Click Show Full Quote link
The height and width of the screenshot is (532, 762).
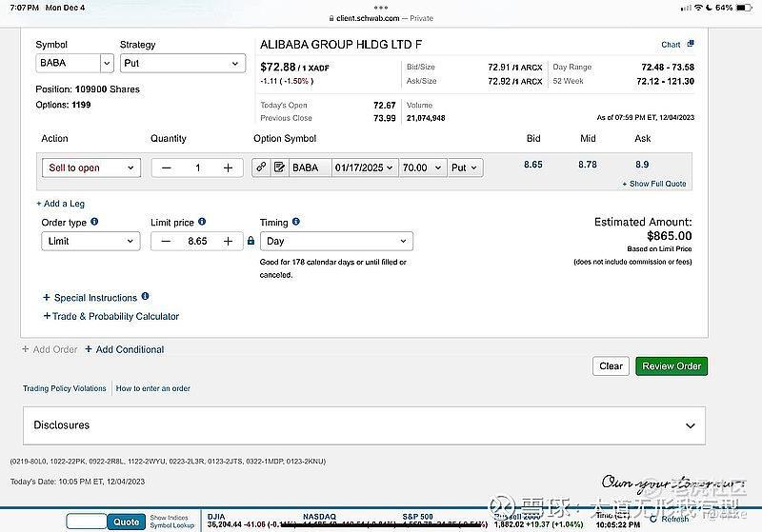click(654, 184)
